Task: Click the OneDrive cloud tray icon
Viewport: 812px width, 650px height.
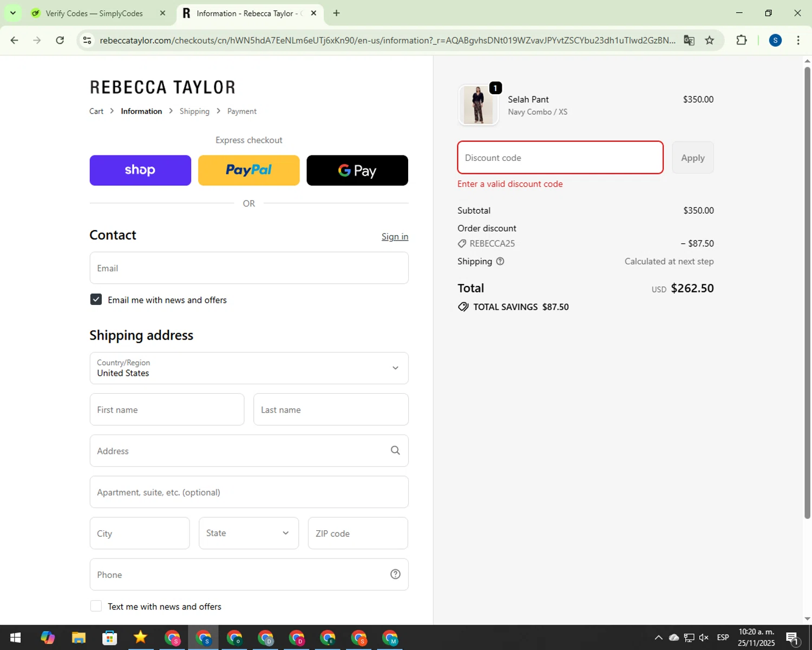Action: pos(674,638)
